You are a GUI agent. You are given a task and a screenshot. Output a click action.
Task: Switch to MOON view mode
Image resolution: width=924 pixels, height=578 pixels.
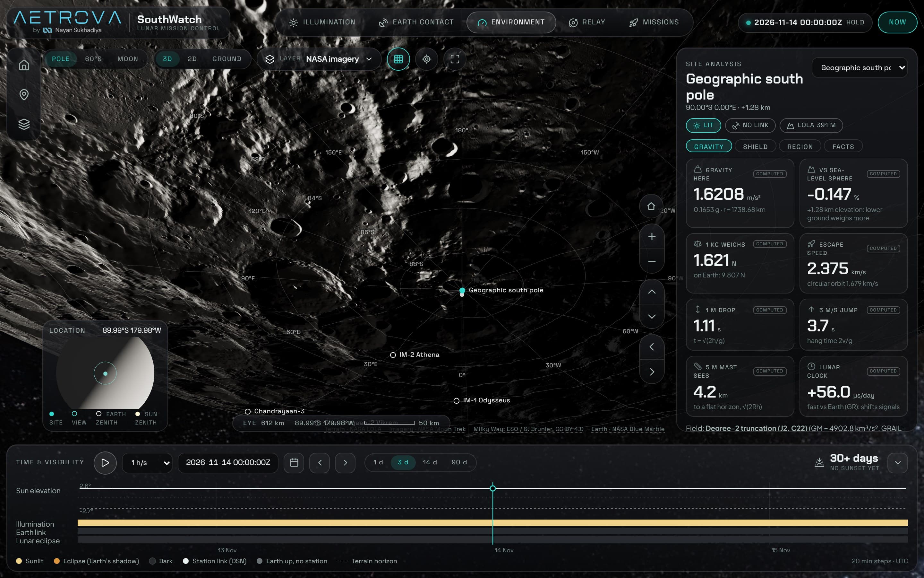point(127,59)
